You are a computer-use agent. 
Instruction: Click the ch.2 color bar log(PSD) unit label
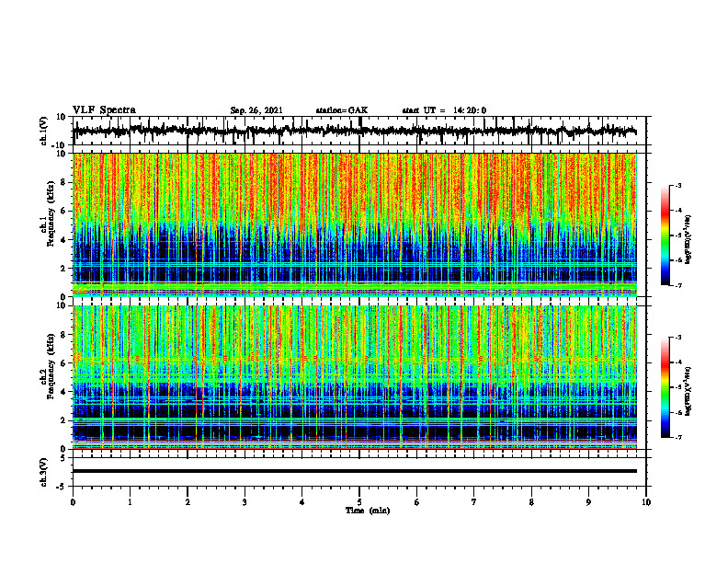coord(688,391)
